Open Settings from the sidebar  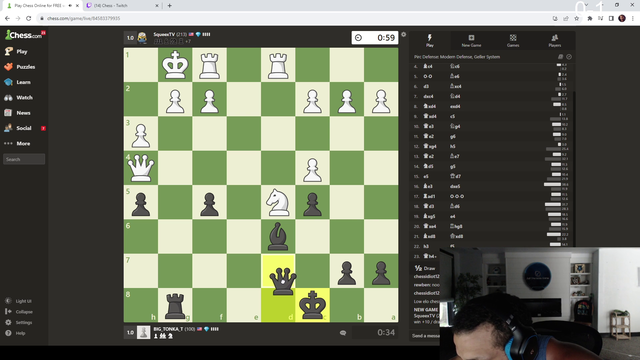pyautogui.click(x=18, y=322)
